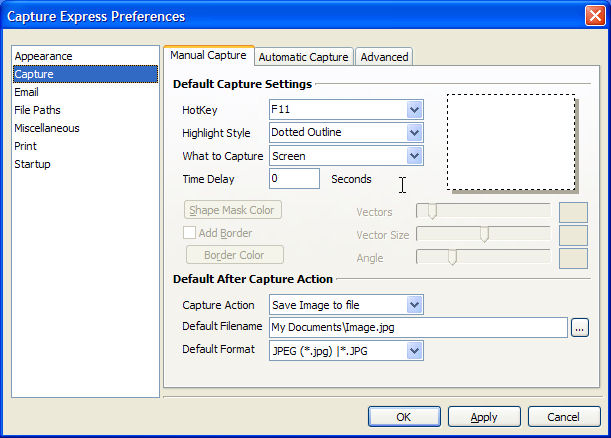Click the Vectors slider
Image resolution: width=611 pixels, height=438 pixels.
coord(483,211)
